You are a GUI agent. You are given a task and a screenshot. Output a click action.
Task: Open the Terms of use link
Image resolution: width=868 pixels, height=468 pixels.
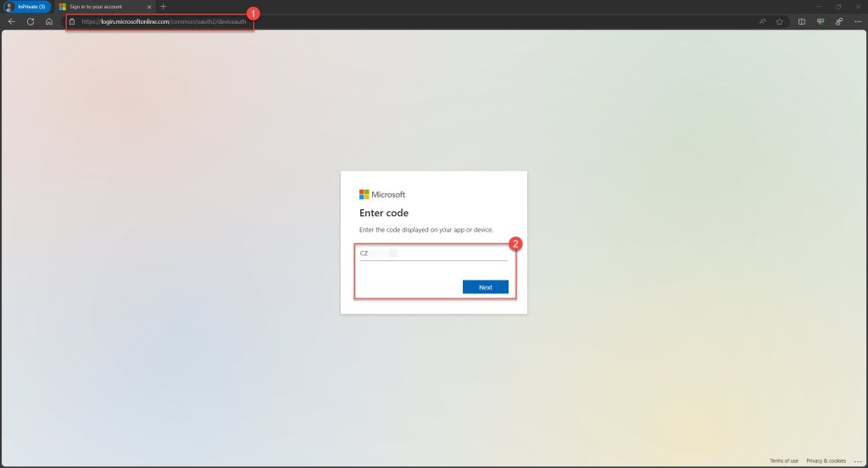click(783, 461)
